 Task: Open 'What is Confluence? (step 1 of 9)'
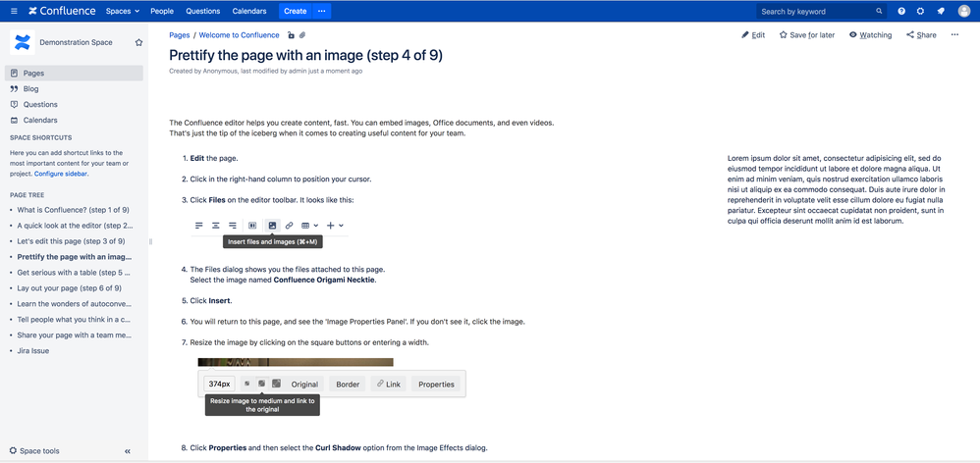point(73,210)
